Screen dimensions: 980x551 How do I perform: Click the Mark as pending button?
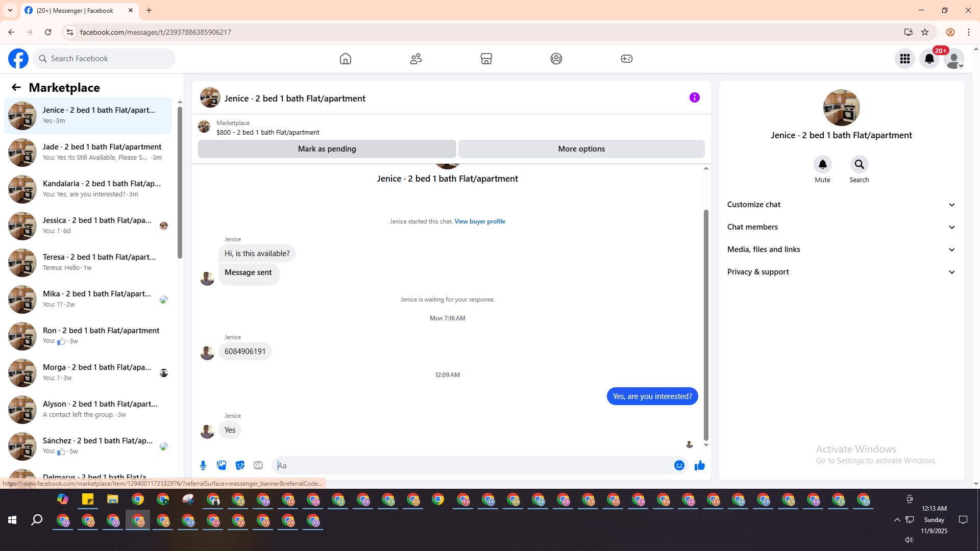click(327, 149)
